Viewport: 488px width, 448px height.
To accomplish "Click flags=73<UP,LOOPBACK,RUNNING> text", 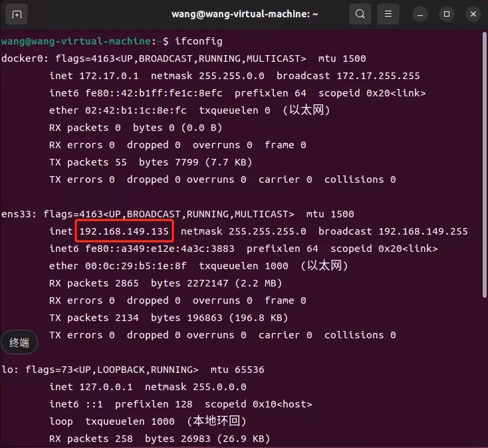I will pyautogui.click(x=112, y=370).
